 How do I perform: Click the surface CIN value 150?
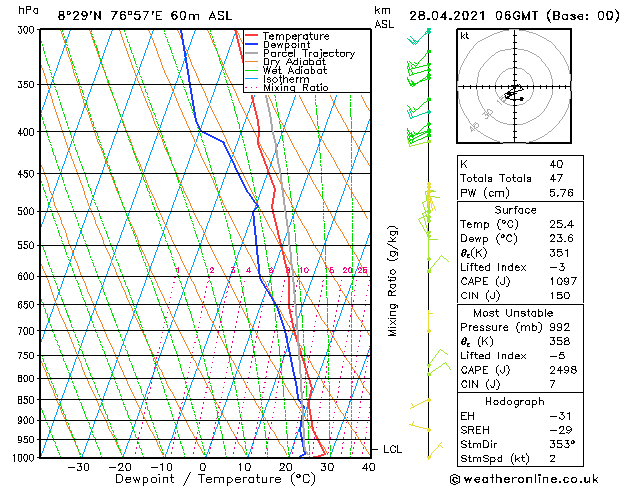tap(560, 296)
